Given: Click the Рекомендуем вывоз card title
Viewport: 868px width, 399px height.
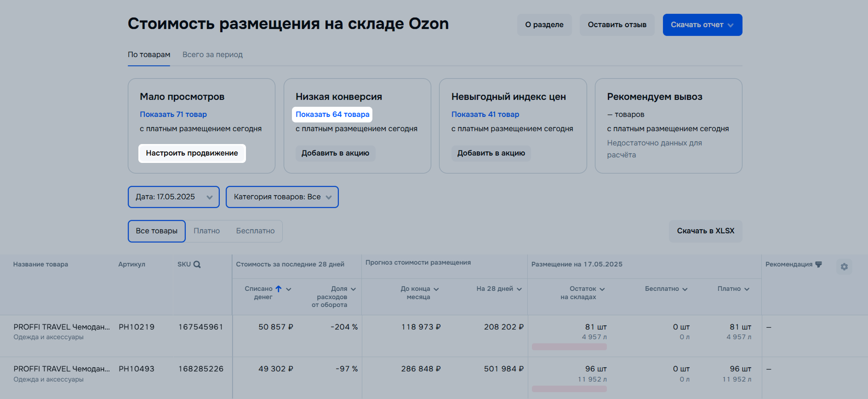Looking at the screenshot, I should pos(655,97).
